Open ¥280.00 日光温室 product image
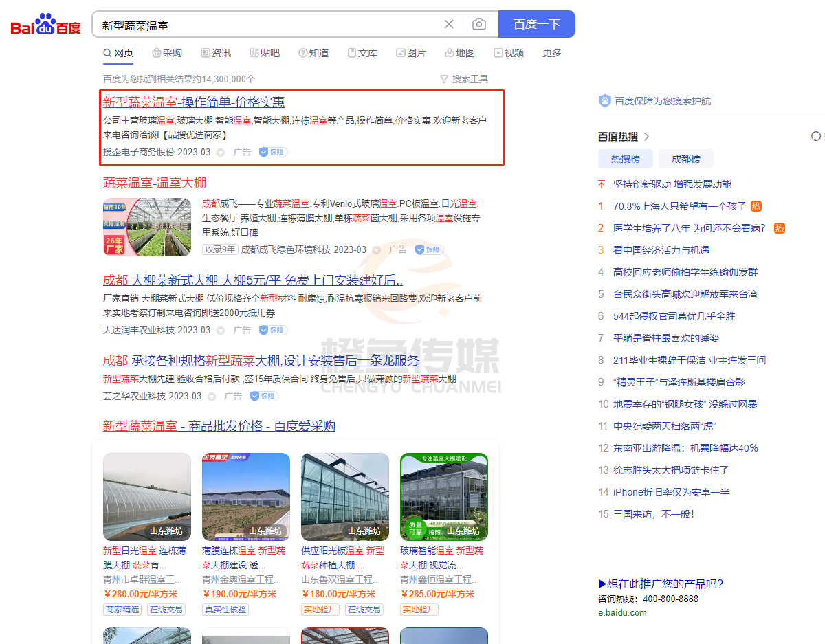 click(x=147, y=497)
